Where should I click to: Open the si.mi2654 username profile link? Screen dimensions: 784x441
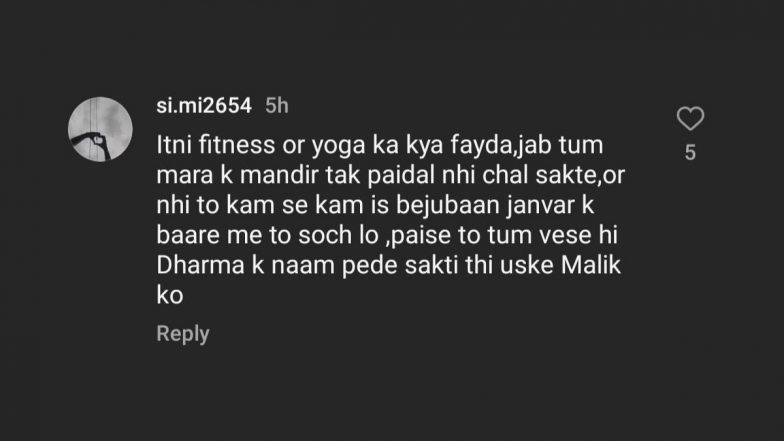[x=204, y=106]
